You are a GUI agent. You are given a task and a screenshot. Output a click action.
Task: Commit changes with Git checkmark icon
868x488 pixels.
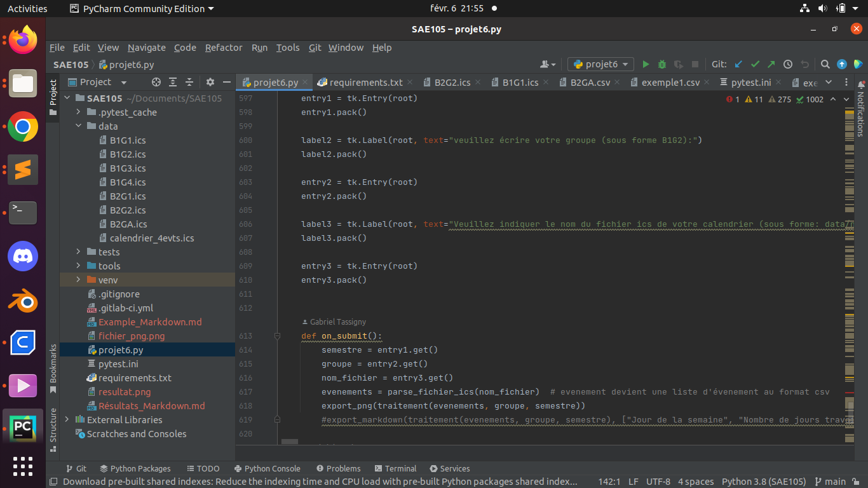tap(755, 64)
